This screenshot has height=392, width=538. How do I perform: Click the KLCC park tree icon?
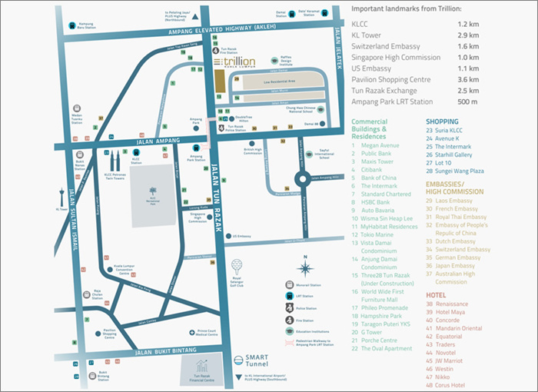[x=153, y=191]
